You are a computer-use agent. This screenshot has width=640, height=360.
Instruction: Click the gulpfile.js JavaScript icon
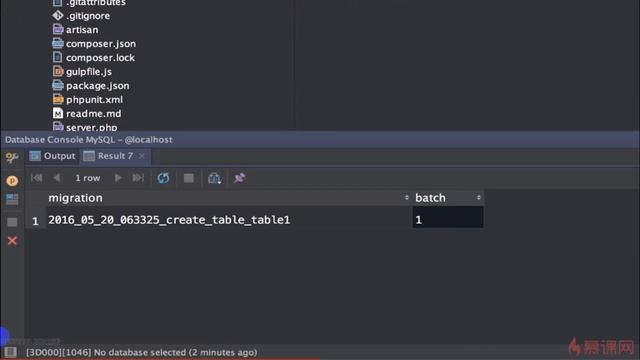point(58,71)
